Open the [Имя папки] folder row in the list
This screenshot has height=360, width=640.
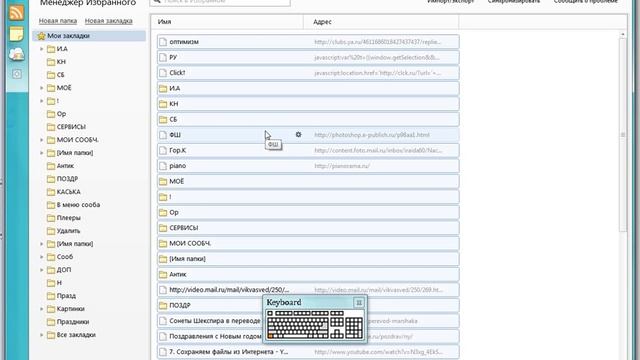pyautogui.click(x=308, y=259)
